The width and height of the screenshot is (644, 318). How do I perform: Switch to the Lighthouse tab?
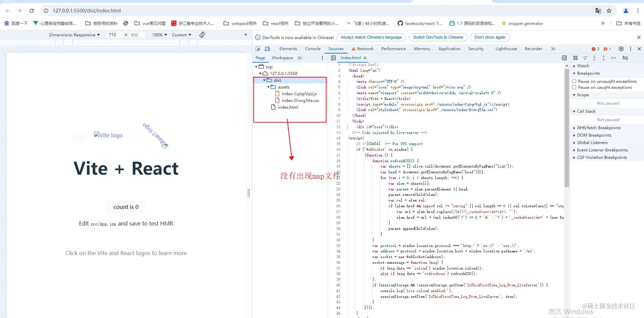coord(506,49)
